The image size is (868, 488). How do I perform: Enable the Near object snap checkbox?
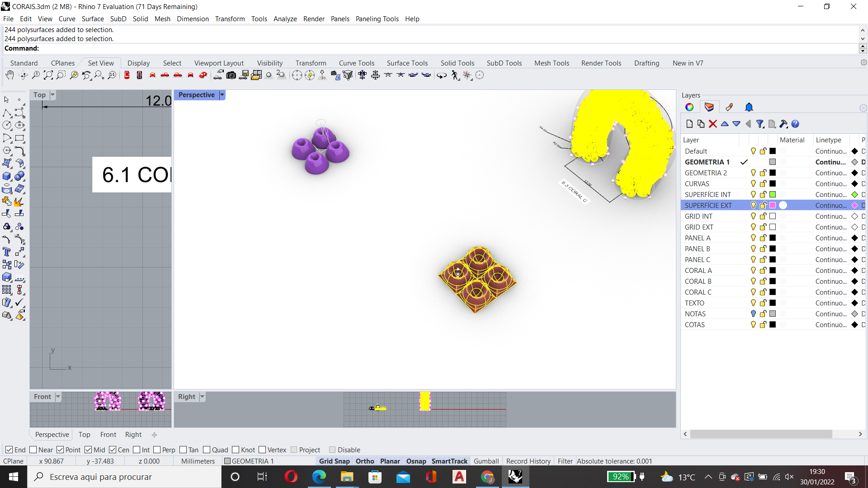(x=33, y=450)
